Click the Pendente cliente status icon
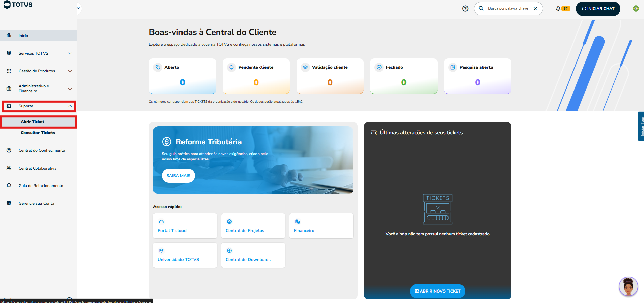The width and height of the screenshot is (644, 303). [231, 67]
